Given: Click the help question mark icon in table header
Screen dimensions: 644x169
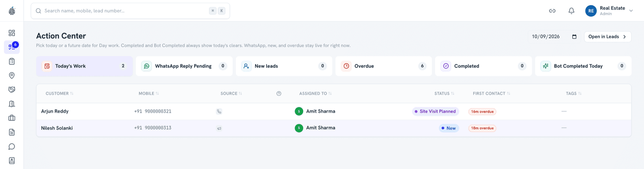Looking at the screenshot, I should (x=279, y=94).
